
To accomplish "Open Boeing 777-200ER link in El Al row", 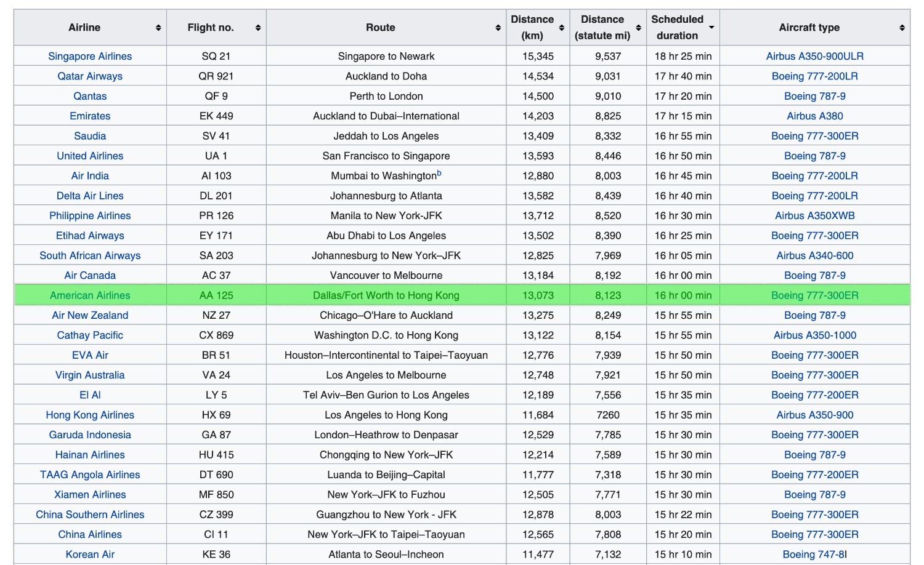I will [x=815, y=395].
